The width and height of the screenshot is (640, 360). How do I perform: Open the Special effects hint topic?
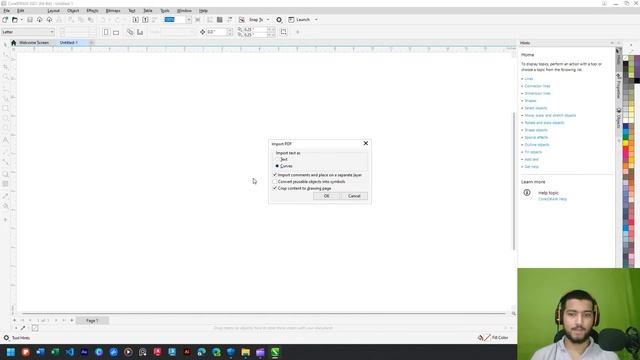pyautogui.click(x=536, y=138)
